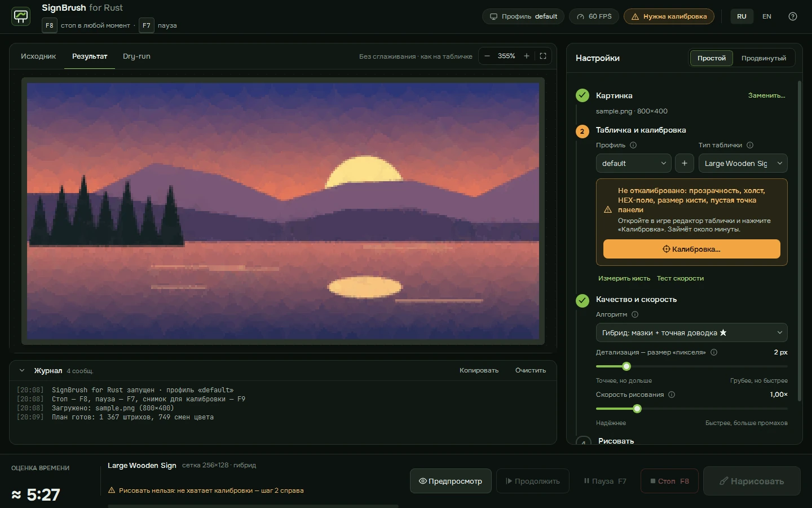Click the 'сетка 256×128 · гибрид' text
The height and width of the screenshot is (508, 812).
tap(219, 465)
